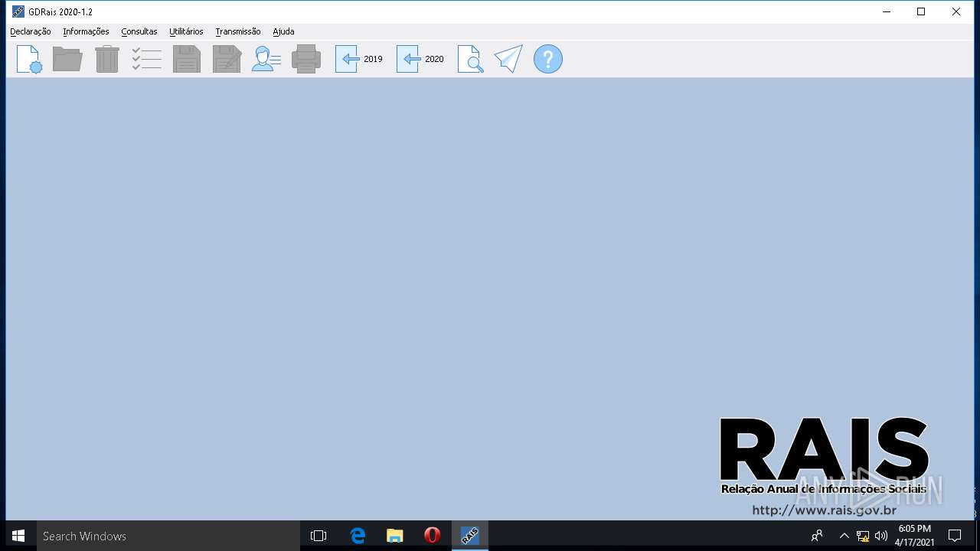Click the 2020 import arrow button
Viewport: 980px width, 551px height.
(x=420, y=59)
